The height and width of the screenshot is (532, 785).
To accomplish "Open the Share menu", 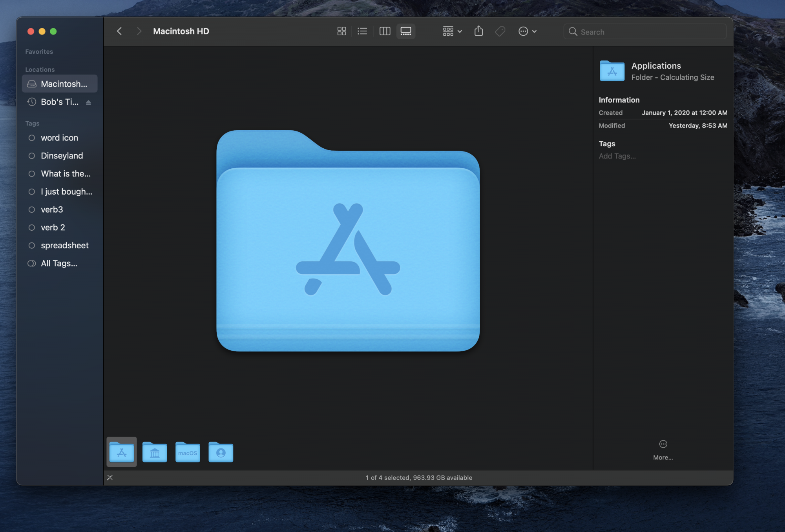I will (478, 31).
